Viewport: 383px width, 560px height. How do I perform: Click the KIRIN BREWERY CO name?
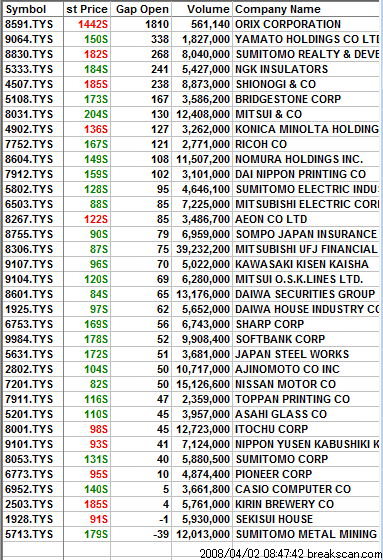(284, 504)
